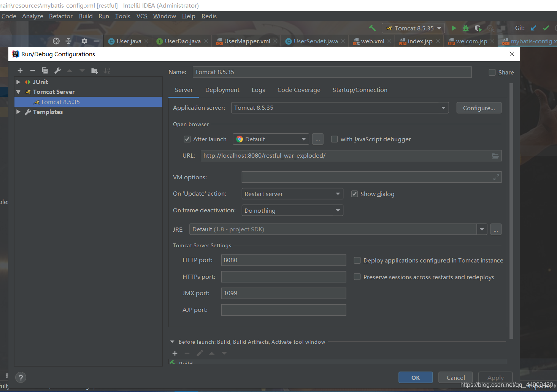Click the Apply button
557x392 pixels.
pos(495,378)
